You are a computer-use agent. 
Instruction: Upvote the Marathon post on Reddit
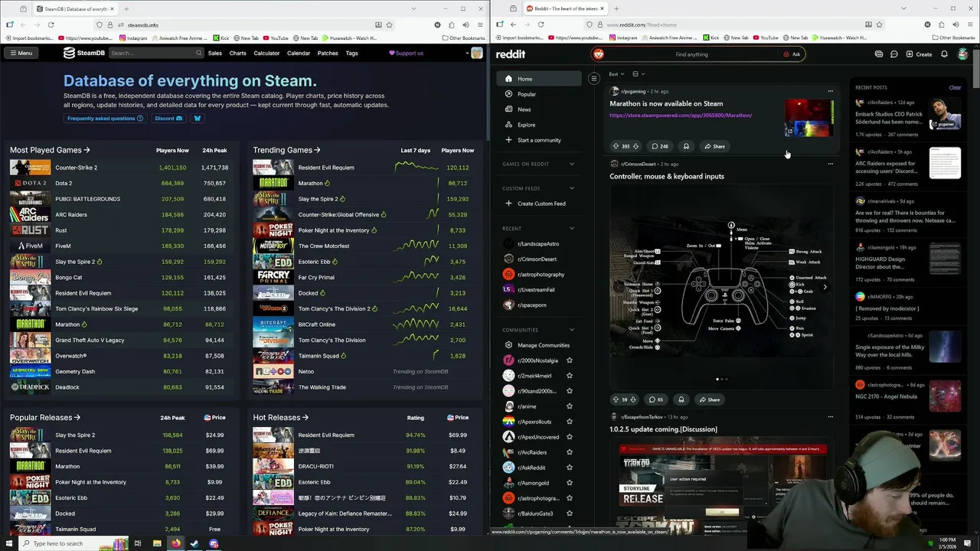(616, 146)
